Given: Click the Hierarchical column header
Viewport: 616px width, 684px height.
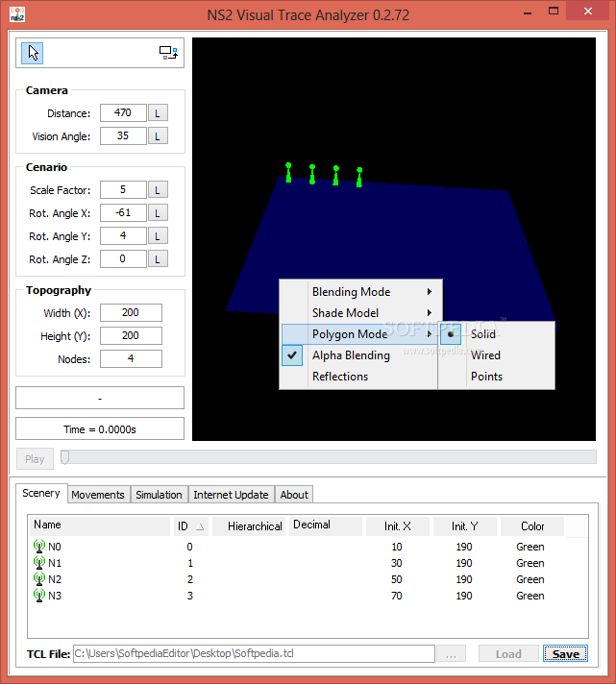Looking at the screenshot, I should (249, 526).
